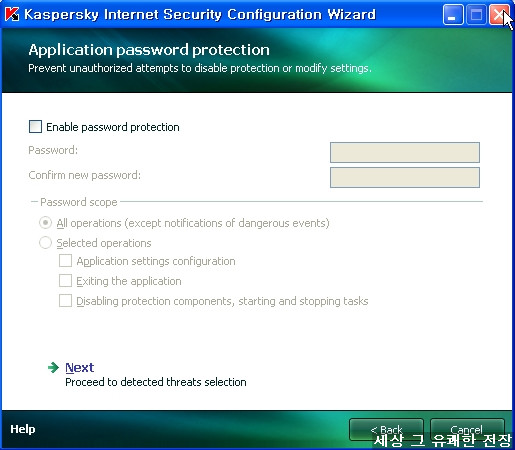Maximize the wizard window

[476, 15]
